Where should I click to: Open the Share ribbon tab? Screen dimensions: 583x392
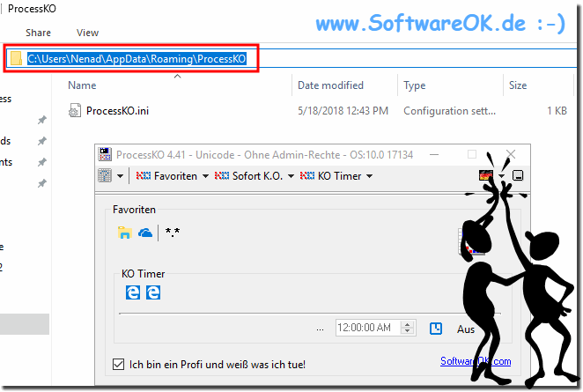38,33
